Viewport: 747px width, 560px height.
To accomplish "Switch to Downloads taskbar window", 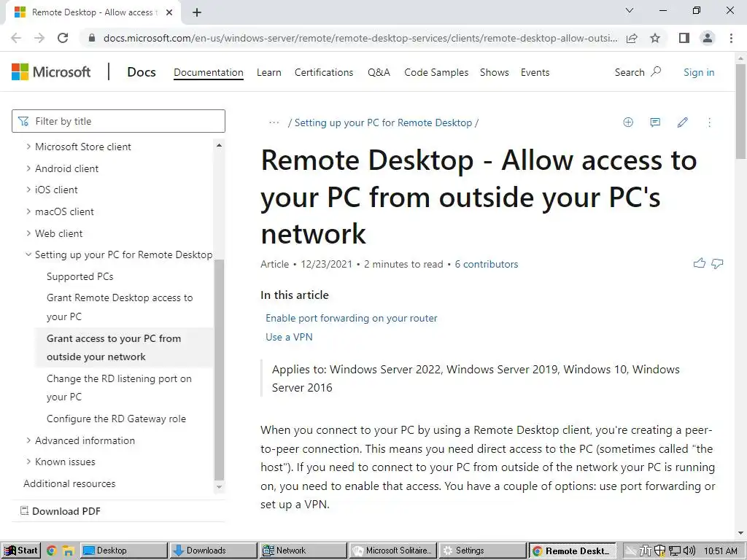I will pos(213,551).
